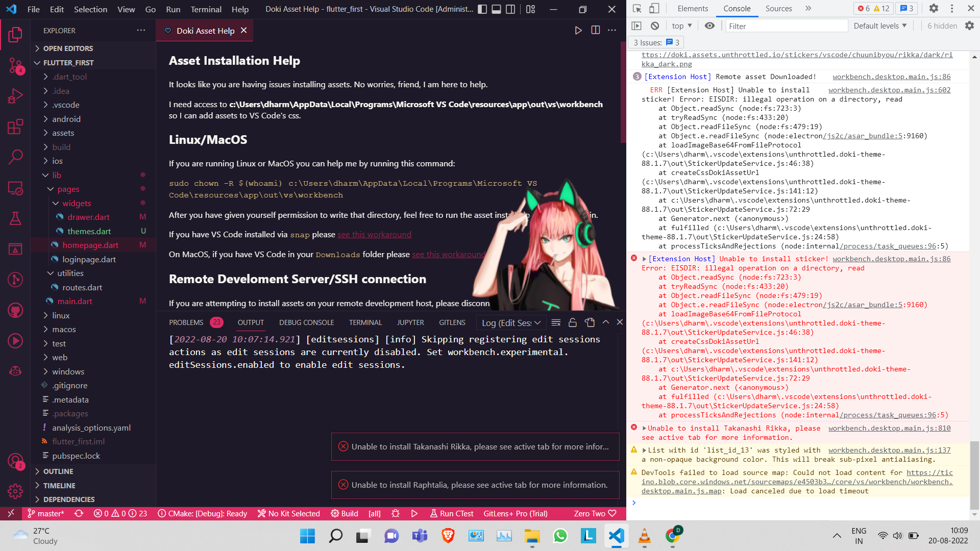Screen dimensions: 980x551
Task: Select the Run and Debug icon
Action: click(15, 95)
